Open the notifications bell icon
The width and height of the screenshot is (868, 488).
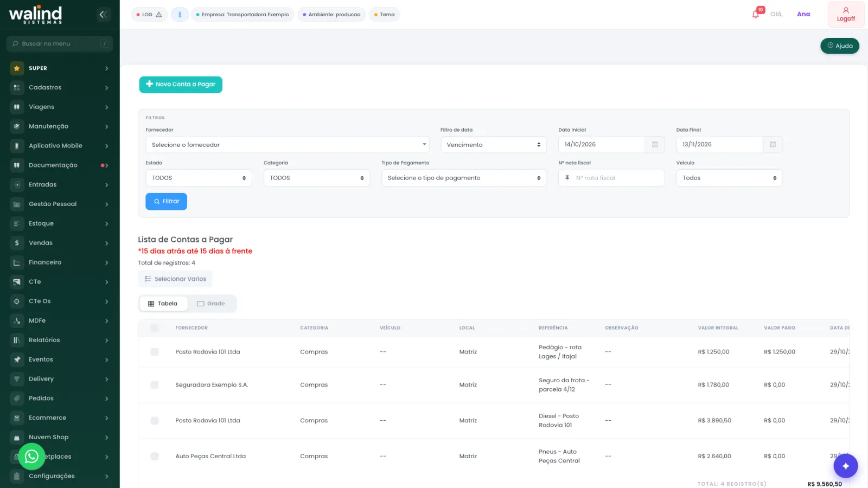point(756,14)
